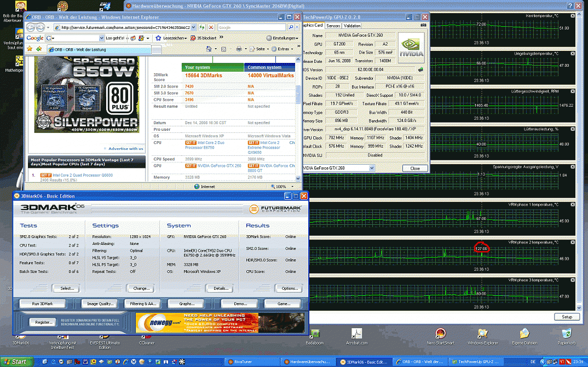Viewport: 588px width, 367px height.
Task: Click Details... under System
Action: tap(221, 288)
